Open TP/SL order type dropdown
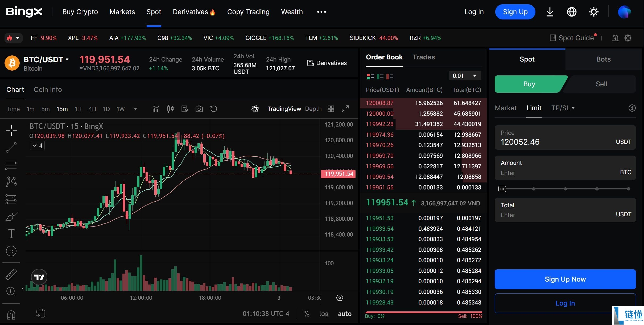 point(563,108)
